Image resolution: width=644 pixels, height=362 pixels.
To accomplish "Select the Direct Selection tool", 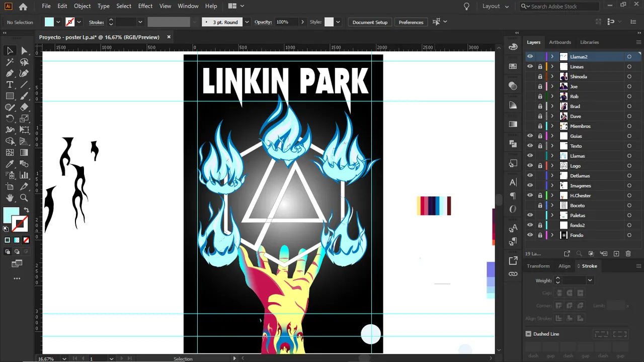I will 24,51.
